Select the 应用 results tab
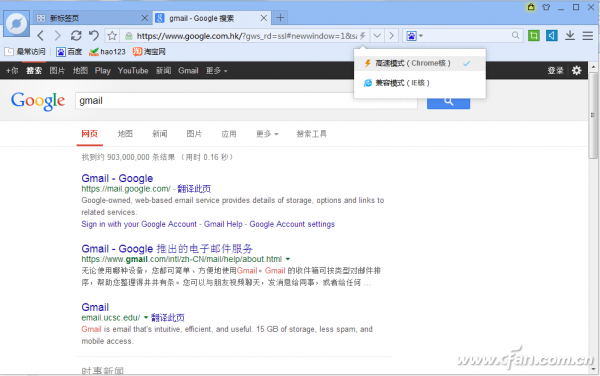Image resolution: width=600 pixels, height=376 pixels. [229, 134]
